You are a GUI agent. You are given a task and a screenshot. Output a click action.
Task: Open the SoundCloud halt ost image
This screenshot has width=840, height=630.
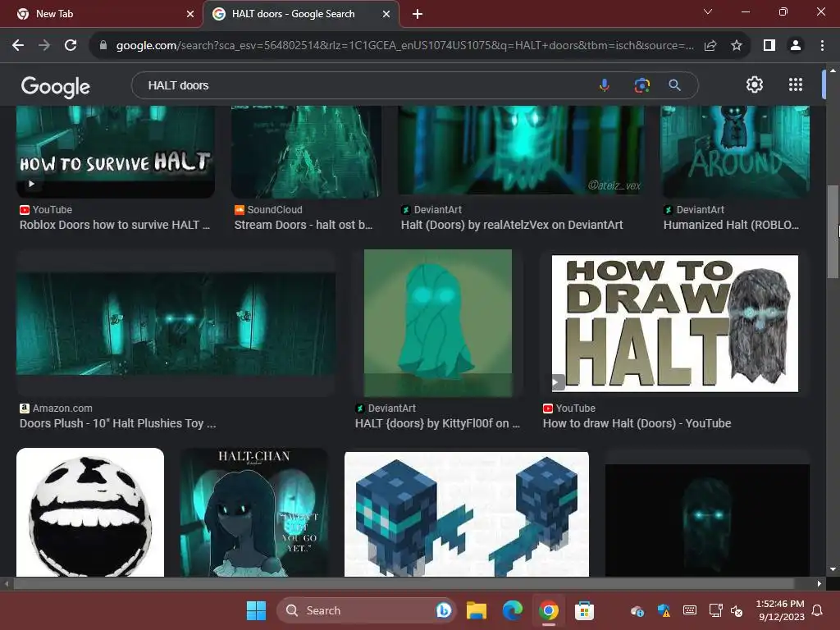click(x=307, y=151)
